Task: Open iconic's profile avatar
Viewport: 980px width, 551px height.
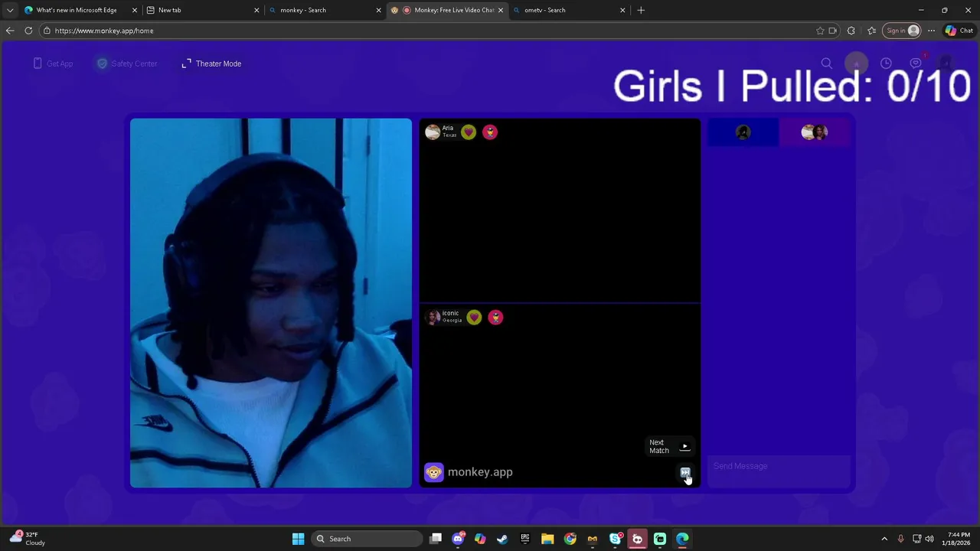Action: tap(433, 318)
